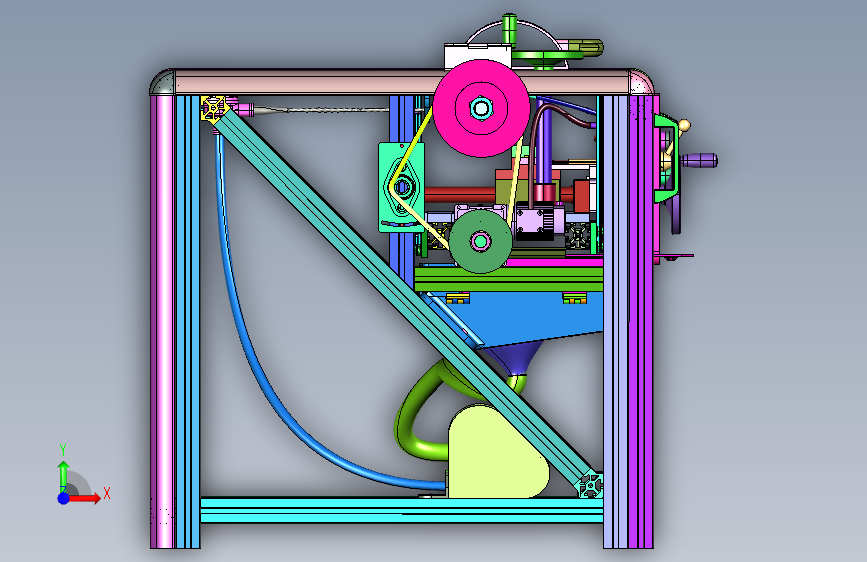Image resolution: width=867 pixels, height=562 pixels.
Task: Select the small green pulley wheel
Action: coord(480,241)
